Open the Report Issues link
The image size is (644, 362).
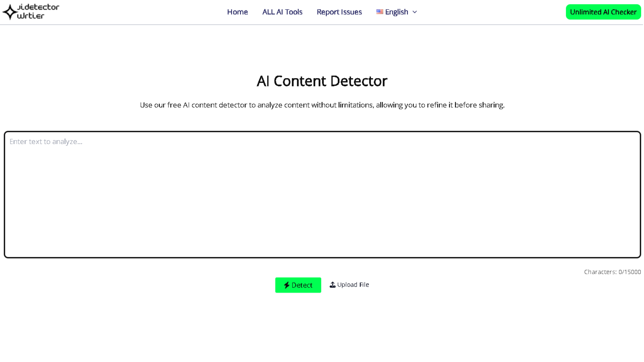coord(339,12)
